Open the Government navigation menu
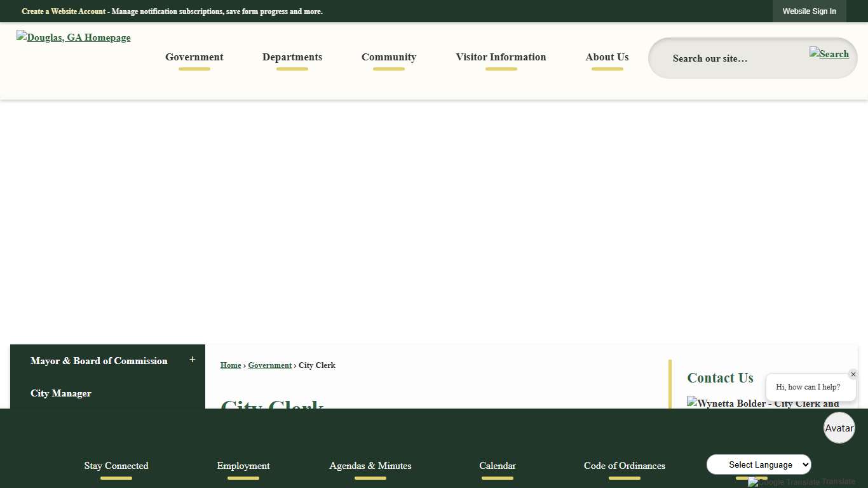The height and width of the screenshot is (488, 868). [x=194, y=57]
